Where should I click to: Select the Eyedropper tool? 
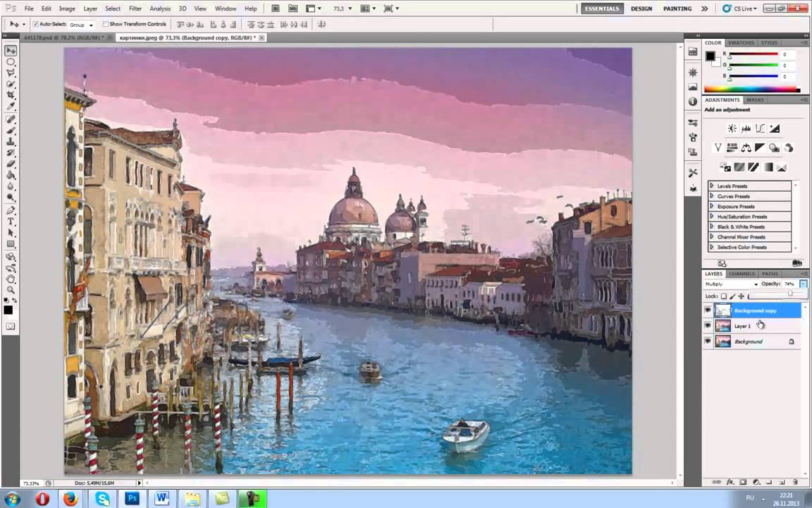click(x=11, y=106)
